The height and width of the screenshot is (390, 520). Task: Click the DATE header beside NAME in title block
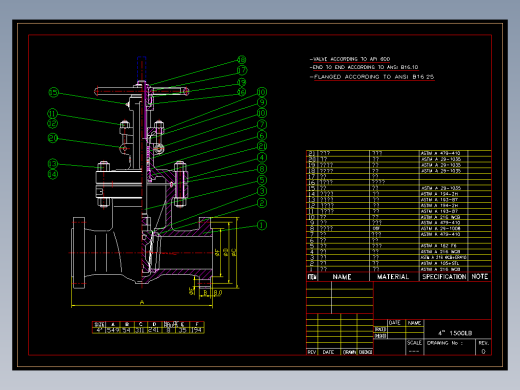pyautogui.click(x=395, y=323)
